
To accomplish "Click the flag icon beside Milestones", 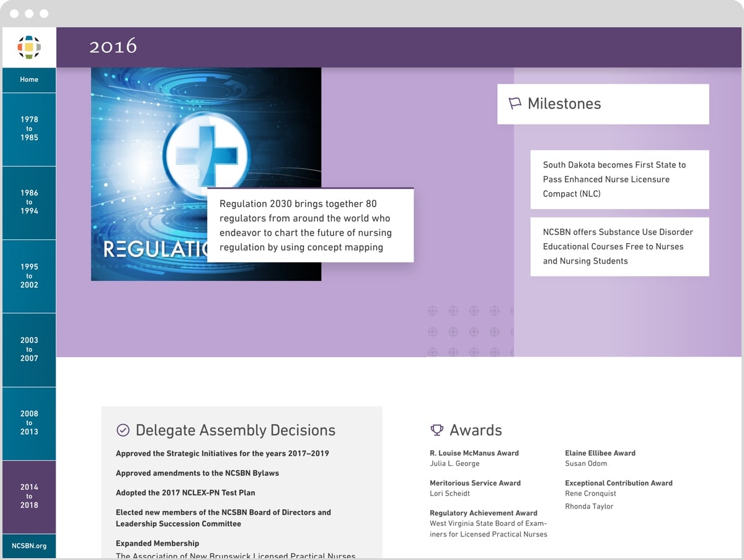I will (x=515, y=104).
